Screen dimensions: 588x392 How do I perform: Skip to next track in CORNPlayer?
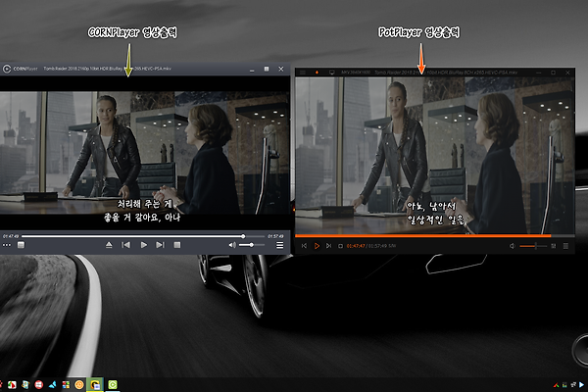point(162,244)
